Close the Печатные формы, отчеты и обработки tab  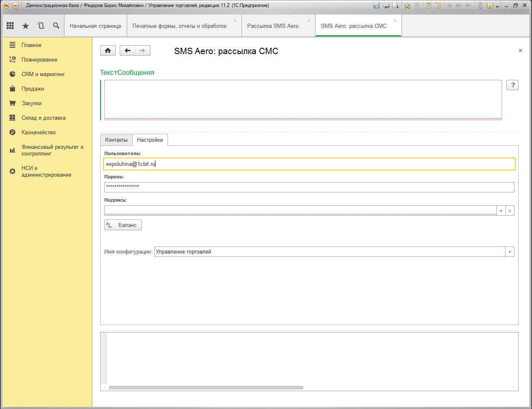(x=235, y=20)
